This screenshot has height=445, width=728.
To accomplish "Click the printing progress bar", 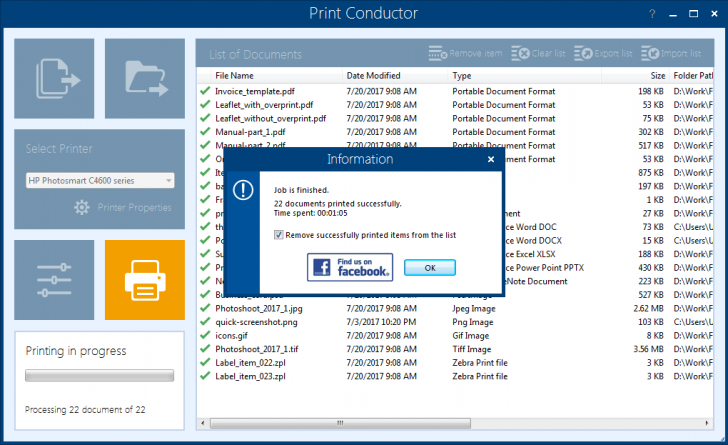I will pyautogui.click(x=99, y=375).
